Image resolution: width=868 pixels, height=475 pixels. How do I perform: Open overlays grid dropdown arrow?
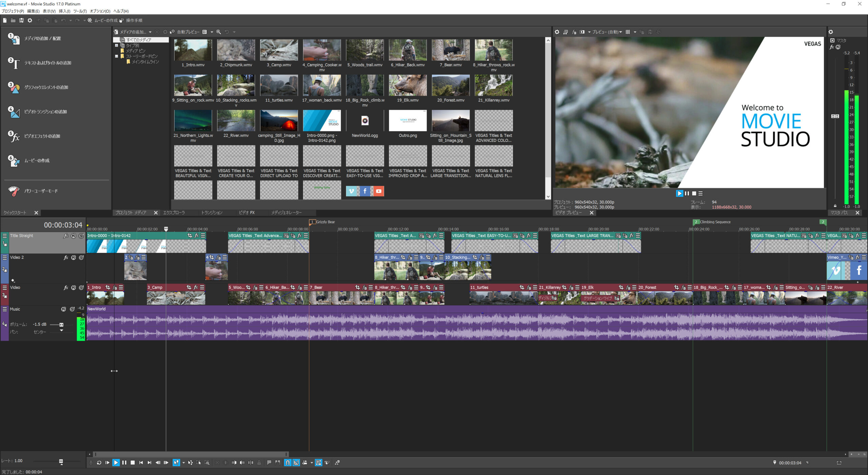(x=635, y=32)
